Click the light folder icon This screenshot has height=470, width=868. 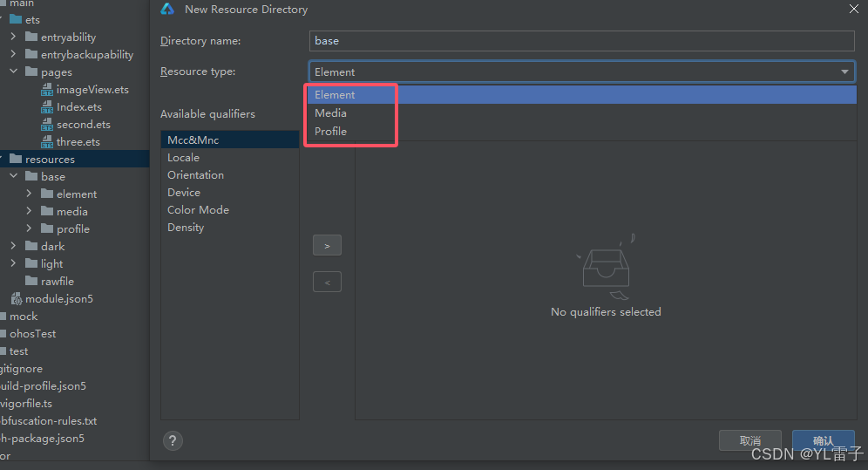(x=31, y=264)
